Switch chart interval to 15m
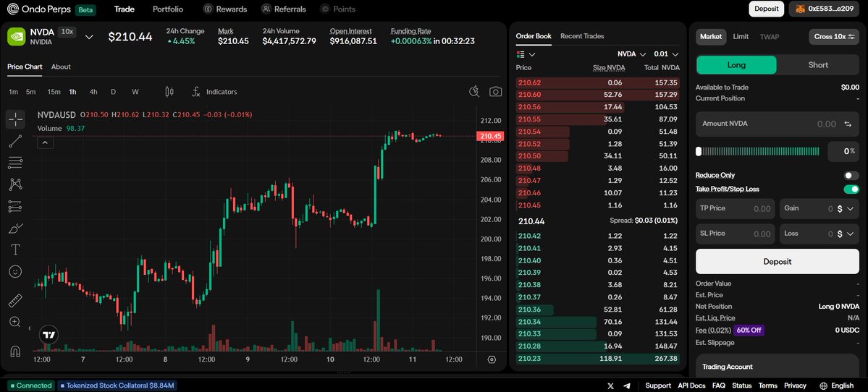 click(54, 92)
